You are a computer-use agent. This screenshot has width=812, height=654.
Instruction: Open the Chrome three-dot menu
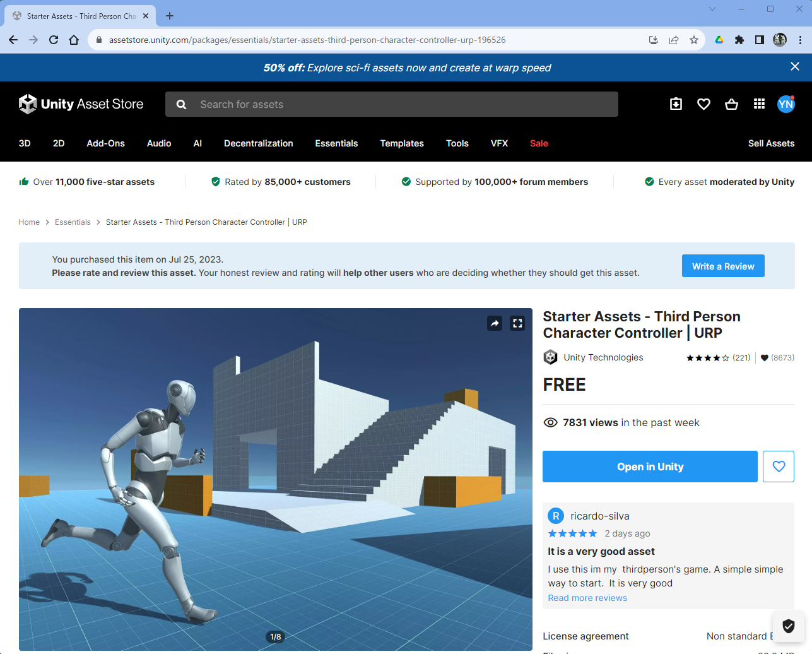tap(800, 40)
